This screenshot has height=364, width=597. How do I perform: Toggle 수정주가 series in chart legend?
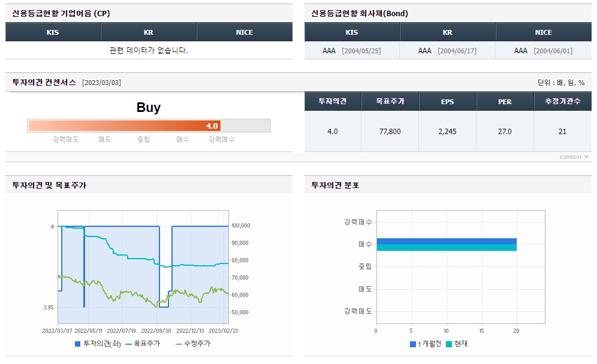[x=193, y=344]
